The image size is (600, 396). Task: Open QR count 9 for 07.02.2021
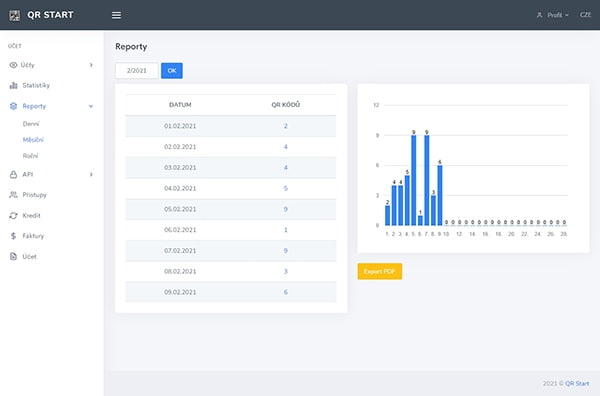click(x=285, y=251)
